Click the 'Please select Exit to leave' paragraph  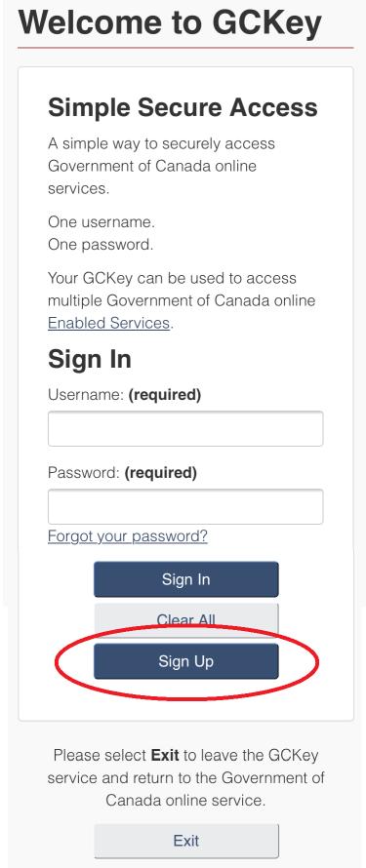click(x=186, y=777)
